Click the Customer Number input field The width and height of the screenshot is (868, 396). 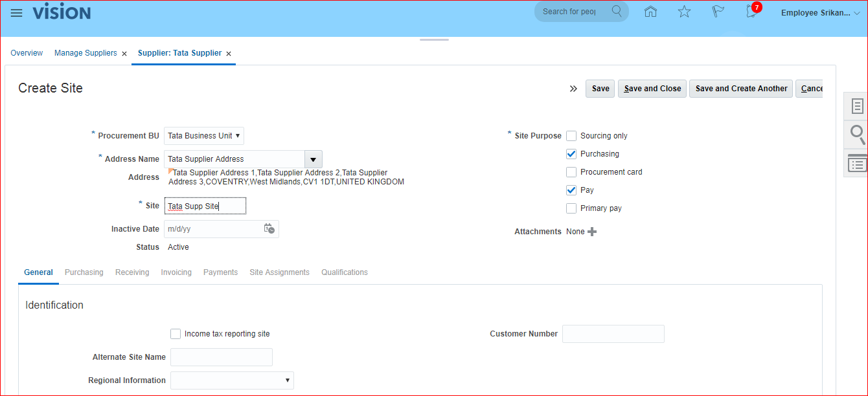pos(613,334)
